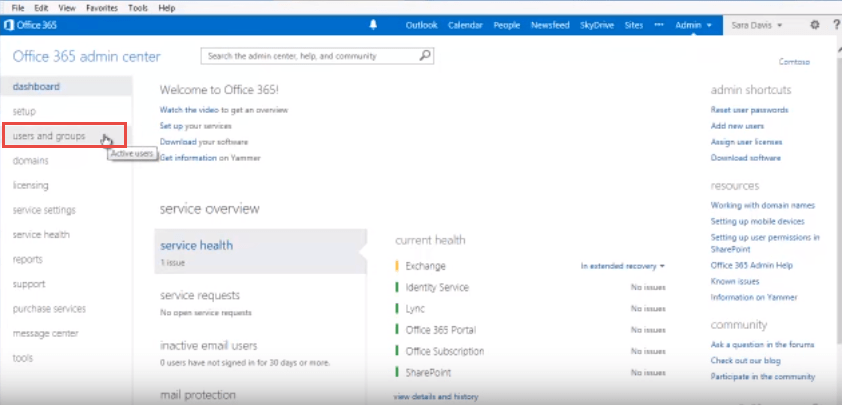Screen dimensions: 842x405
Task: Open 'Information on Yammer' resource link
Action: pos(754,298)
